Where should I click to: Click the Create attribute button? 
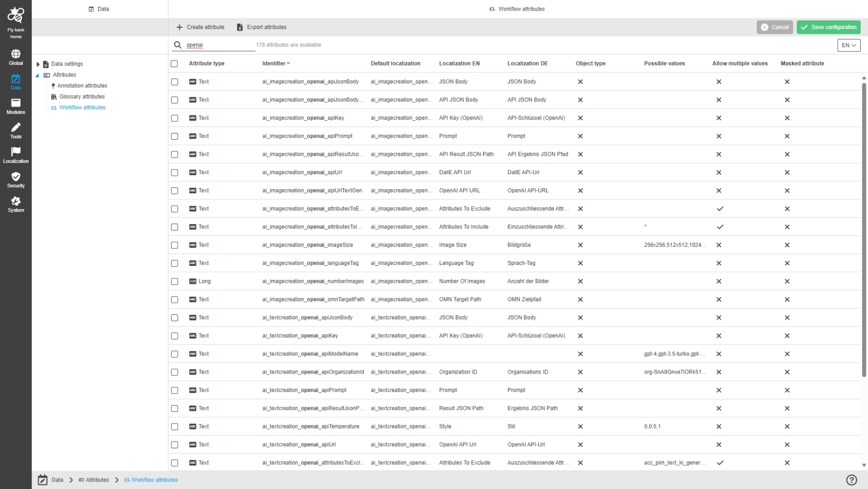tap(200, 27)
